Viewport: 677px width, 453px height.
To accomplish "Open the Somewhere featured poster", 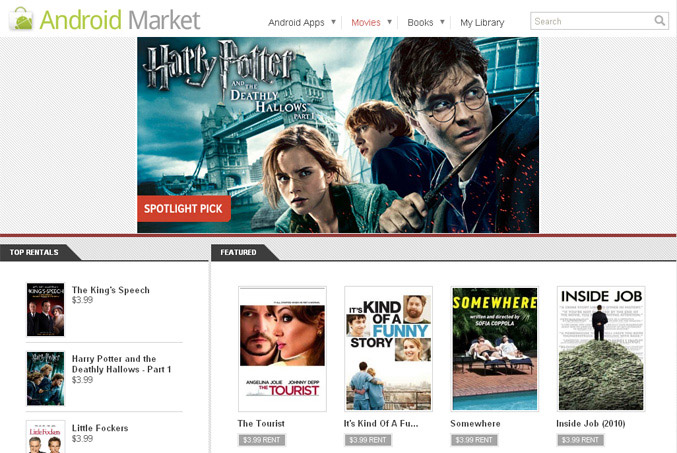I will pyautogui.click(x=495, y=348).
